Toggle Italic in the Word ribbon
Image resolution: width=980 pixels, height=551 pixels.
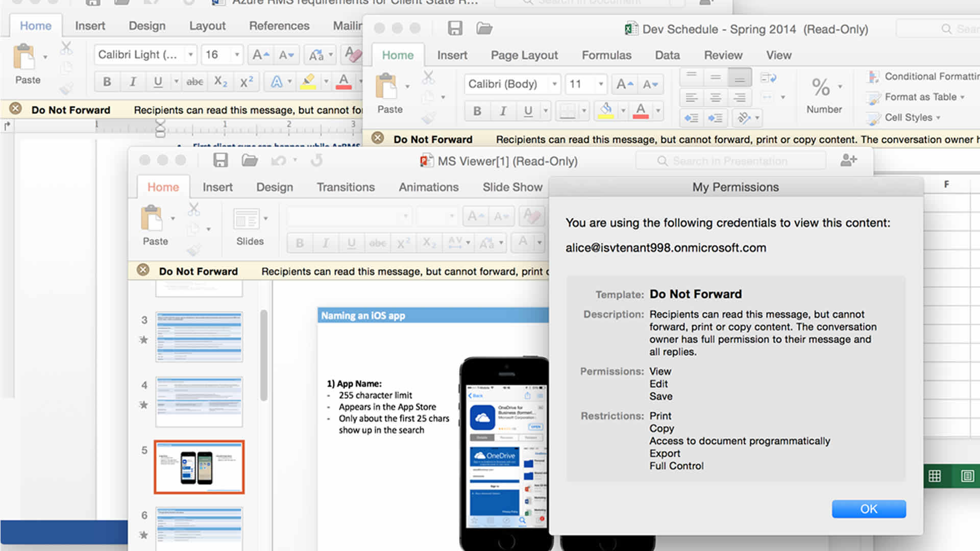133,82
